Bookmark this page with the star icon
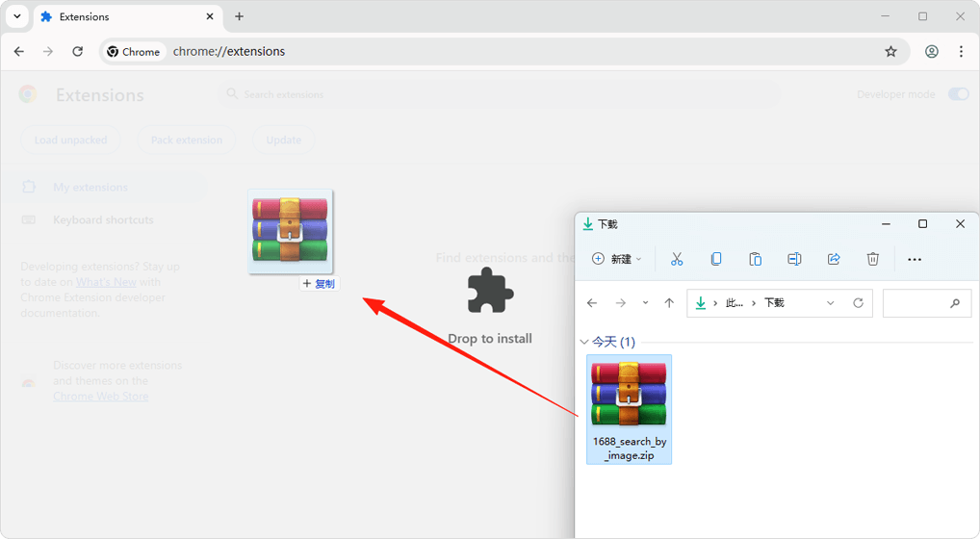980x539 pixels. 890,52
